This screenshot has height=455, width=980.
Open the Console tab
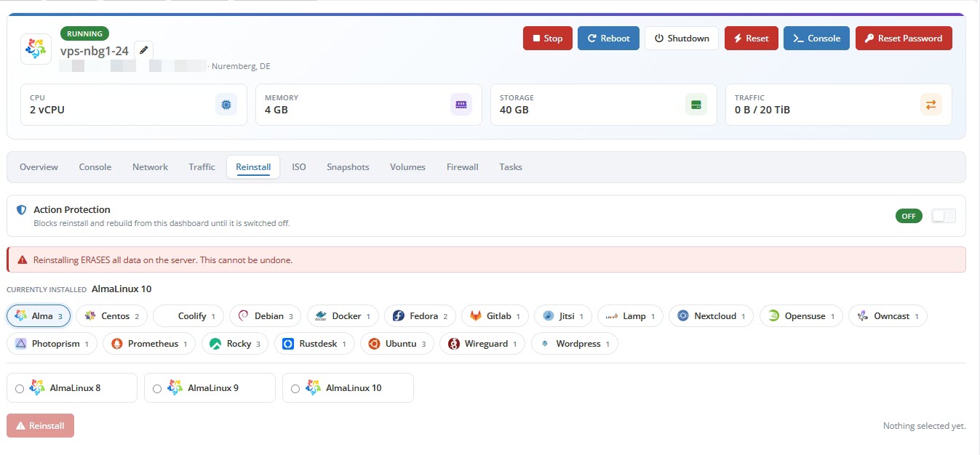click(95, 167)
